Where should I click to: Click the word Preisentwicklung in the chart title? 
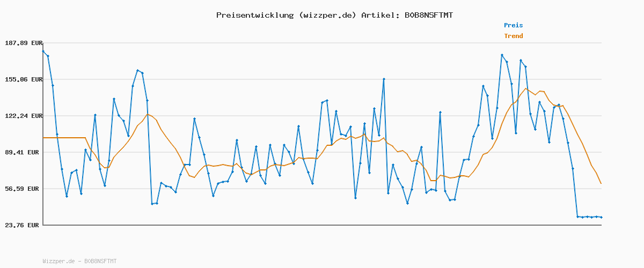254,15
